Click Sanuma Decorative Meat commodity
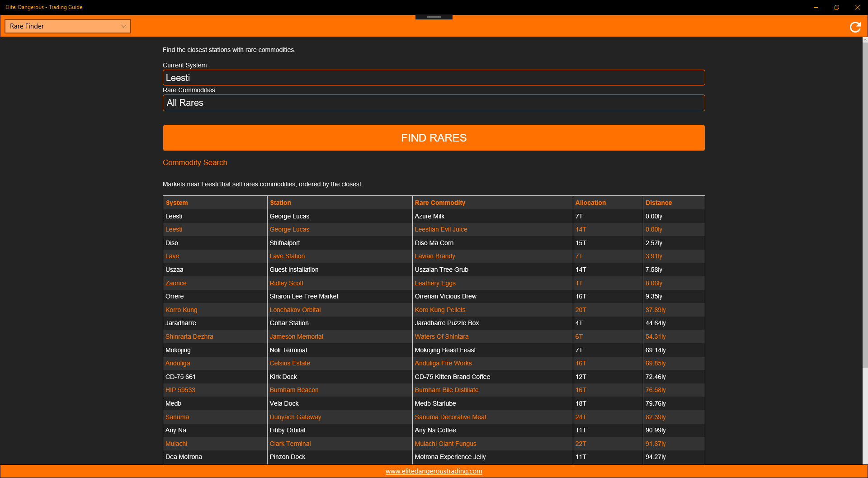The height and width of the screenshot is (478, 868). pyautogui.click(x=451, y=417)
